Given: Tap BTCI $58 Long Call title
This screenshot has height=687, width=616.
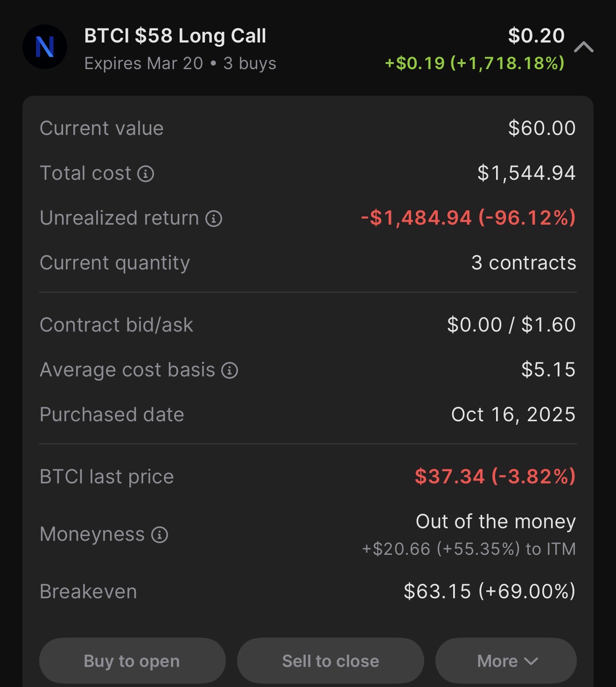Looking at the screenshot, I should (175, 36).
